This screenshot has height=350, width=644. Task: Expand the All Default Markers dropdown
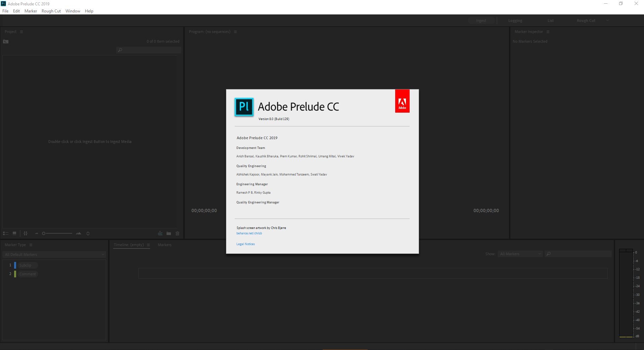[x=54, y=255]
